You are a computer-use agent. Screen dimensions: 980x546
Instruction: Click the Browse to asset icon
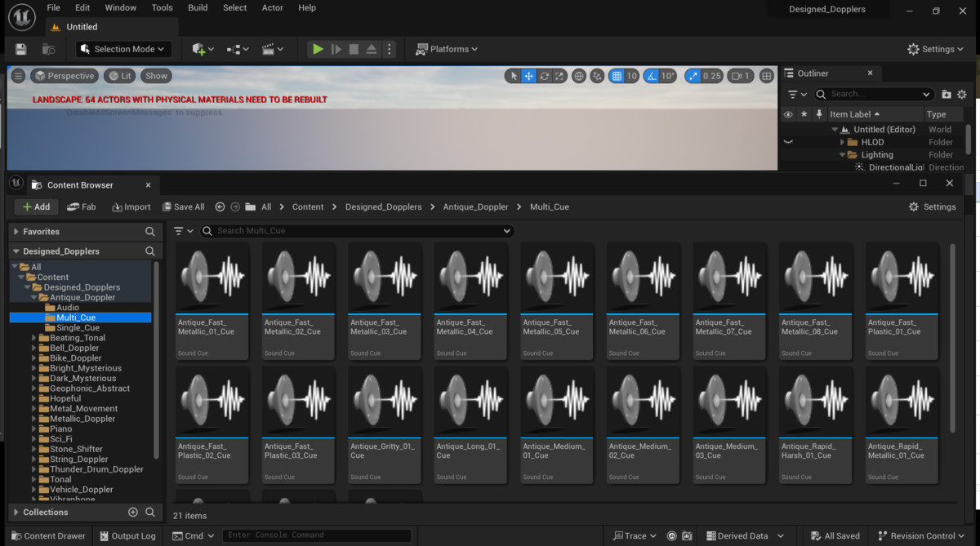pos(48,49)
